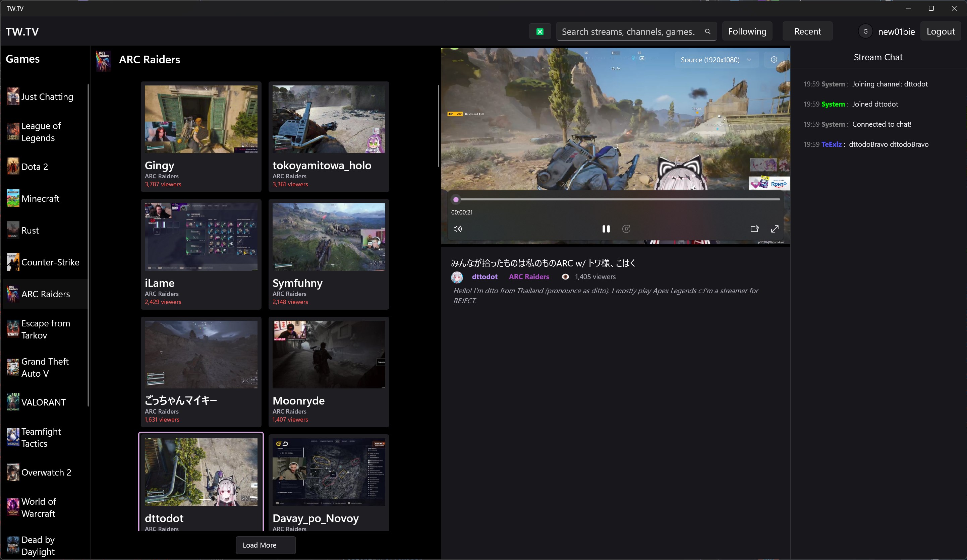Select Minecraft game icon
Viewport: 967px width, 560px height.
coord(13,198)
